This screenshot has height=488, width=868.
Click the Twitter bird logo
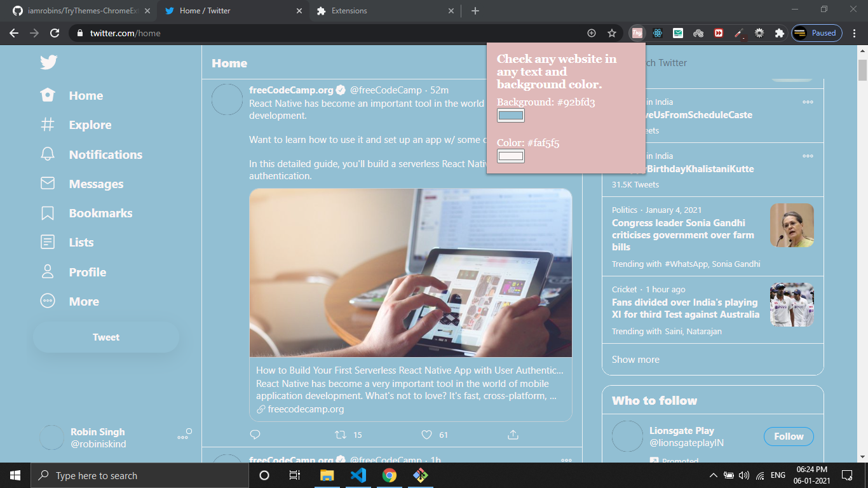coord(49,62)
